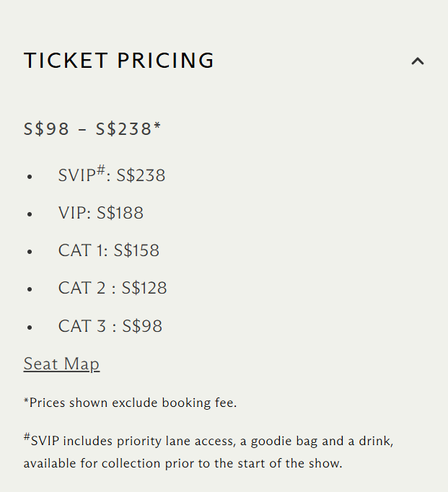Collapse the Ticket Pricing section chevron
The width and height of the screenshot is (448, 492).
[418, 61]
